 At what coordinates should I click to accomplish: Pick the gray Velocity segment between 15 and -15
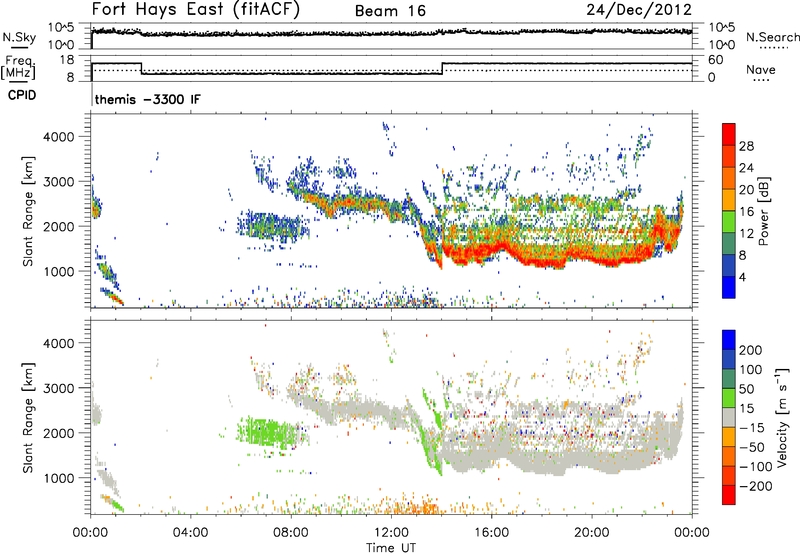(x=729, y=418)
